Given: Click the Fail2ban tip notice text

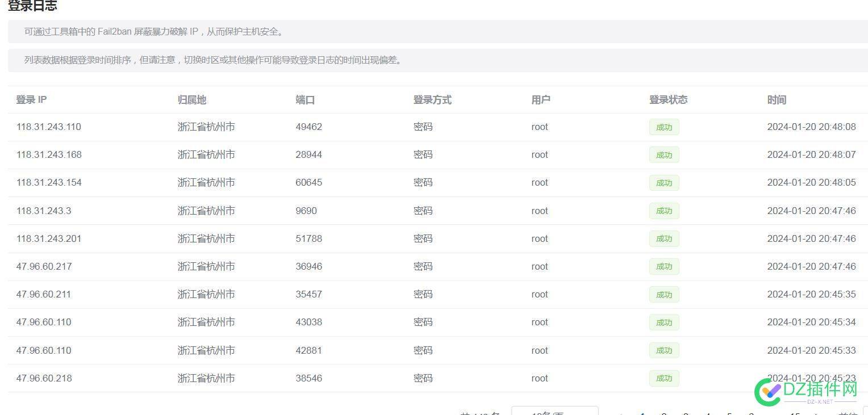Looking at the screenshot, I should (154, 32).
